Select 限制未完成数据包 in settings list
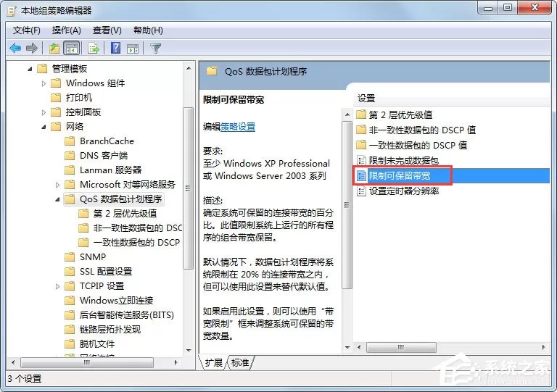The height and width of the screenshot is (392, 557). (x=403, y=160)
